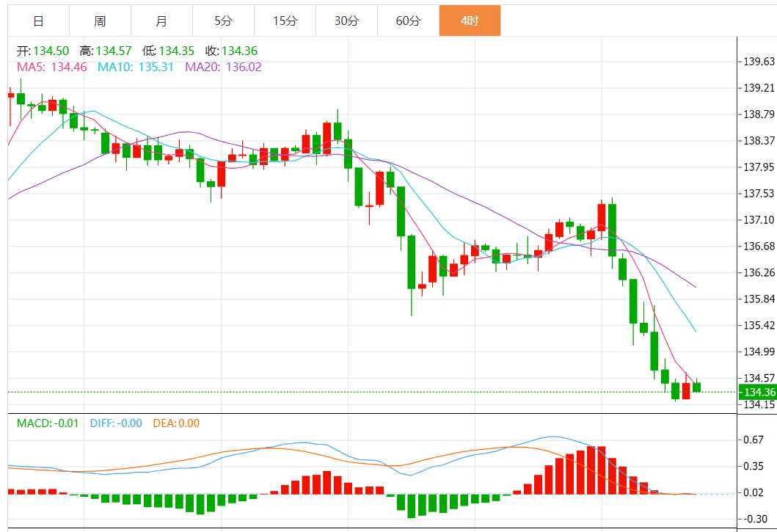The height and width of the screenshot is (532, 777).
Task: Click the 高: 134.57 high price value
Action: point(106,51)
